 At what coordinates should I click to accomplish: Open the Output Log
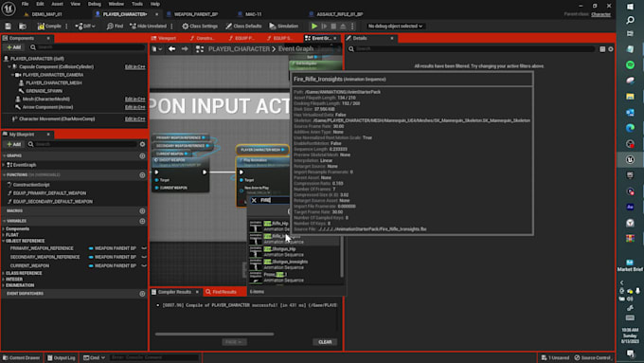[x=62, y=357]
